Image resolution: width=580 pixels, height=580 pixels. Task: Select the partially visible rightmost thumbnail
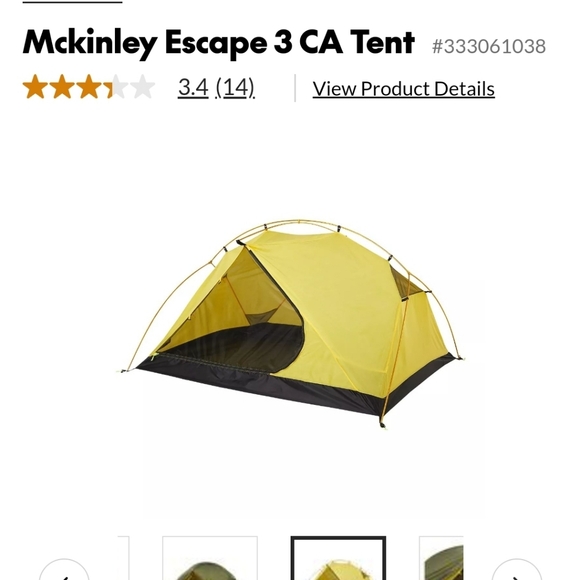[441, 558]
